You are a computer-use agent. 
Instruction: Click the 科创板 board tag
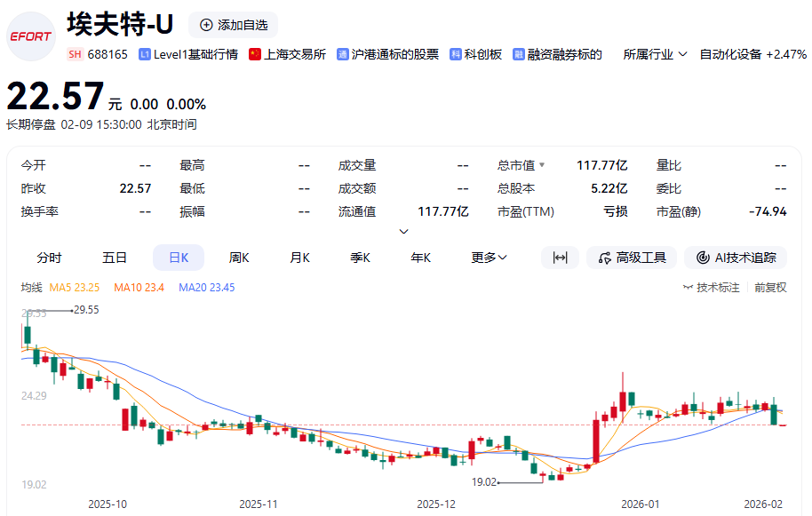[476, 54]
